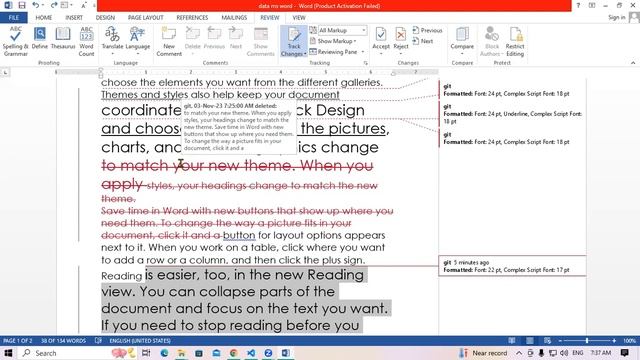Switch to Read Mode view
Viewport: 640px width, 360px height.
coord(512,340)
